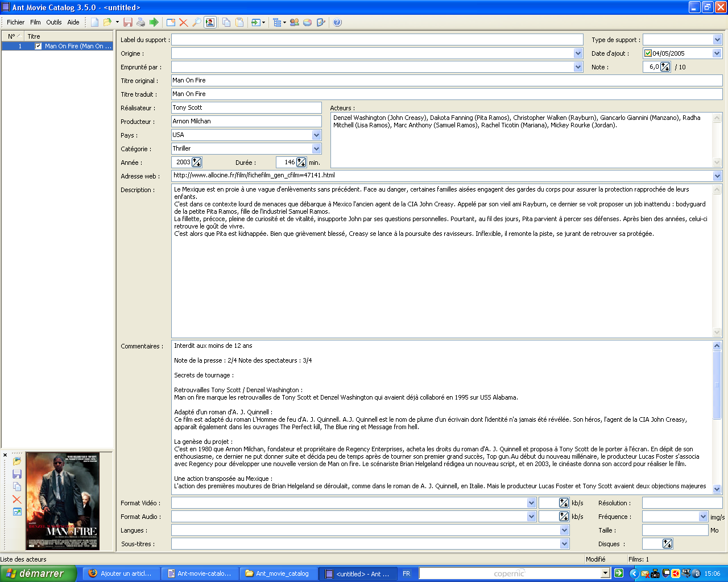Open the Pays dropdown showing USA
The height and width of the screenshot is (582, 728).
pos(316,135)
